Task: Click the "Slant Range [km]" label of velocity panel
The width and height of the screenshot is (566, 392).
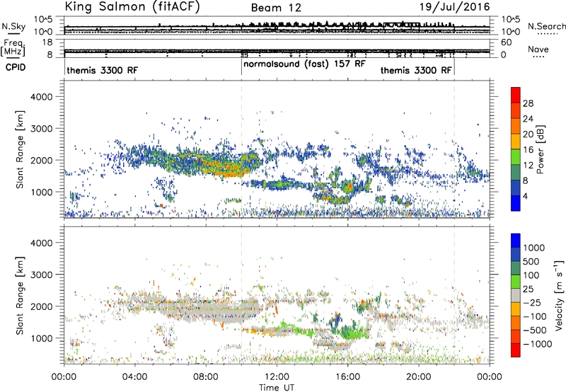Action: click(20, 296)
